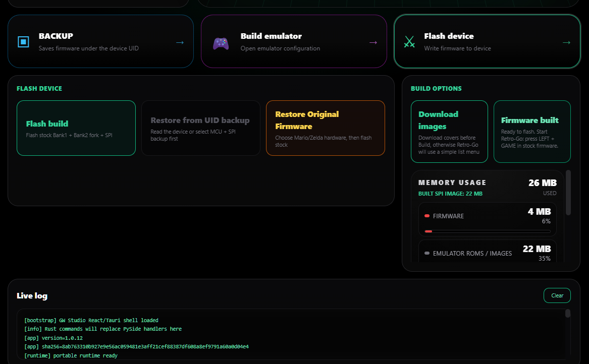Click the arrow on Build emulator card

click(x=373, y=42)
